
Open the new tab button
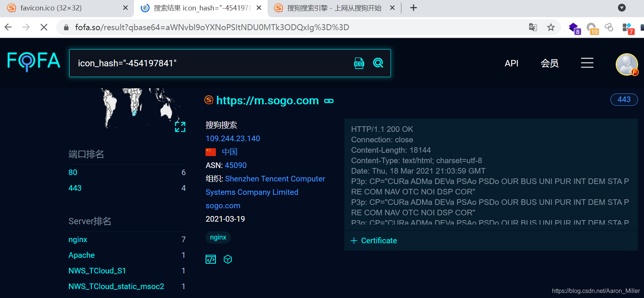[414, 8]
